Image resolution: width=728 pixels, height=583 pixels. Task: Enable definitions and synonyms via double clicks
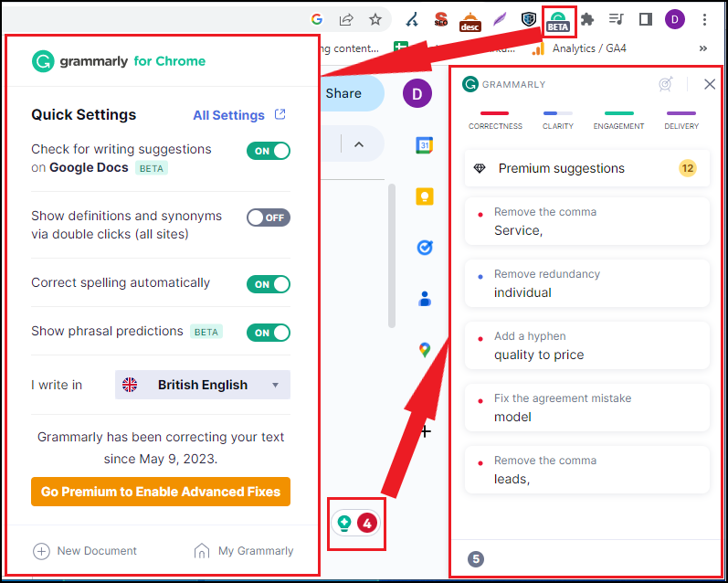(x=269, y=217)
